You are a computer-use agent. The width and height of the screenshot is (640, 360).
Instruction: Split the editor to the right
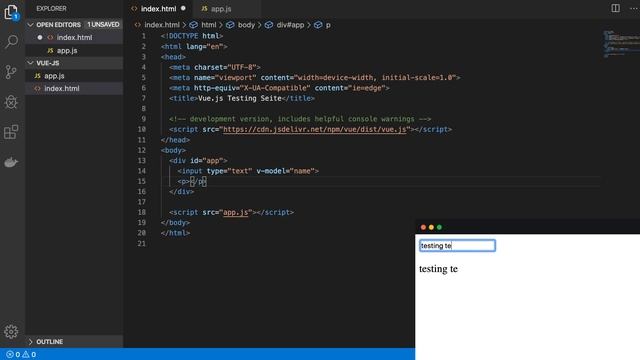coord(615,8)
